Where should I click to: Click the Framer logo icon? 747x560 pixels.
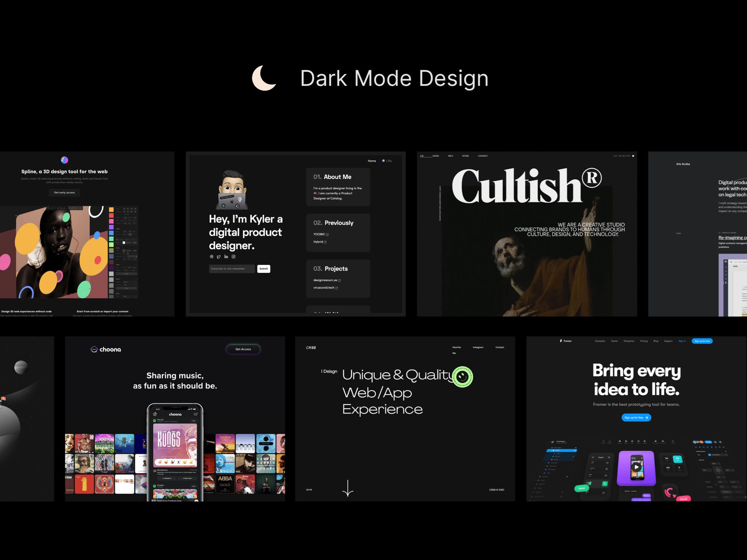[x=561, y=341]
